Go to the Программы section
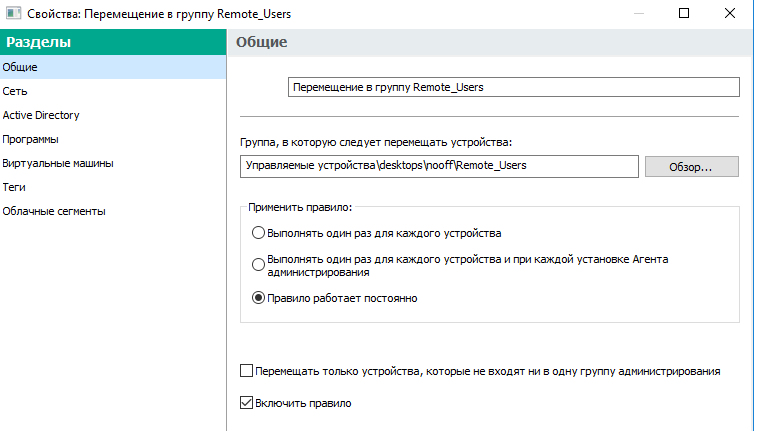Viewport: 757px width, 431px height. point(30,139)
